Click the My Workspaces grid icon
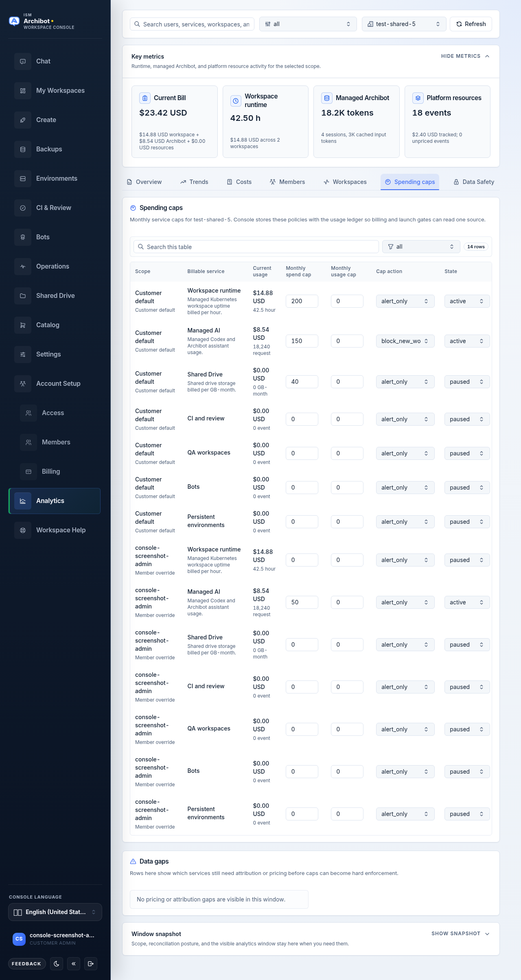 [x=23, y=91]
